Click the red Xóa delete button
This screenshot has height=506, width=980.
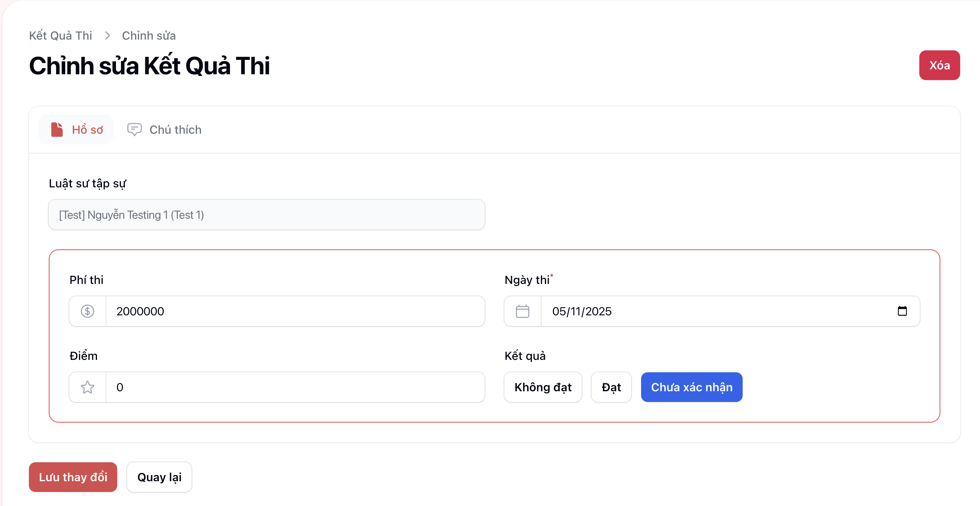pyautogui.click(x=939, y=65)
